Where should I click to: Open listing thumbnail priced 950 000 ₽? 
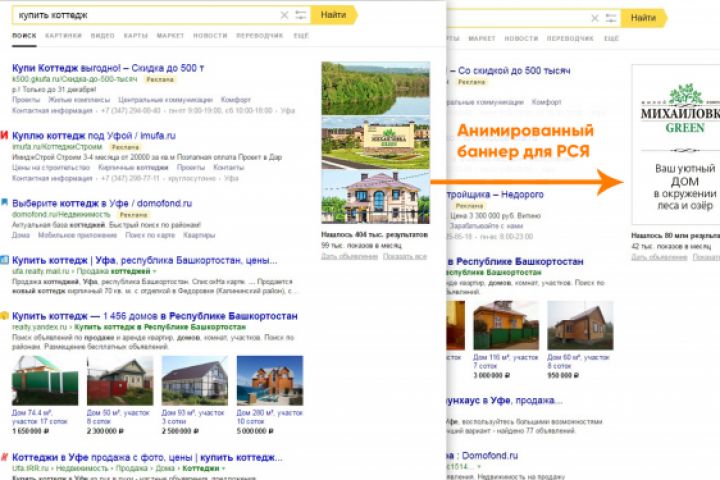tap(580, 325)
